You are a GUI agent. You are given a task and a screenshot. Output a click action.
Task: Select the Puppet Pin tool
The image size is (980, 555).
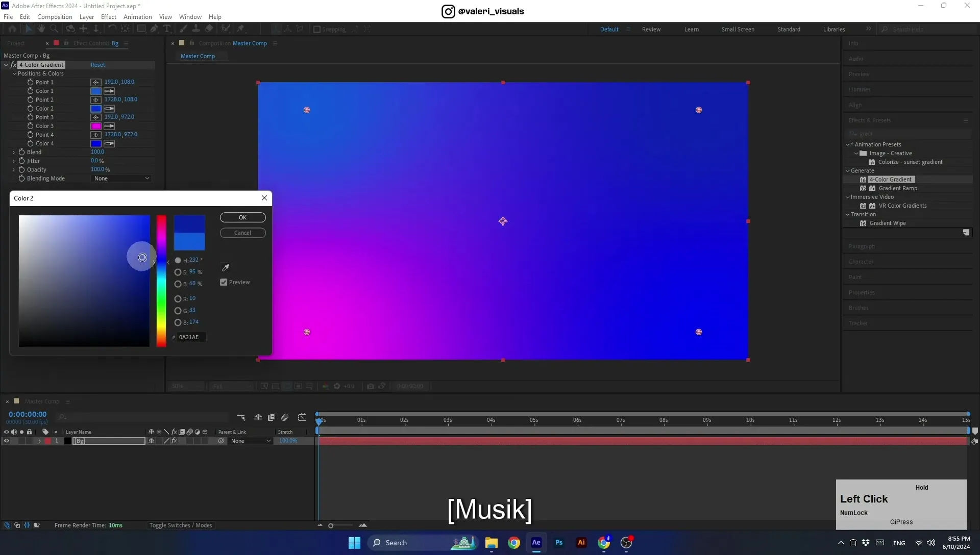[x=240, y=29]
